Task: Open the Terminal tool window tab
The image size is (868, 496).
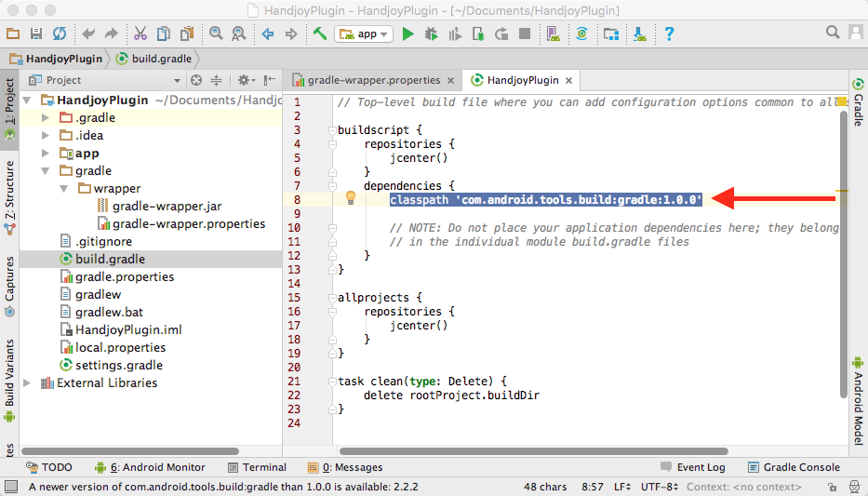Action: pyautogui.click(x=257, y=467)
